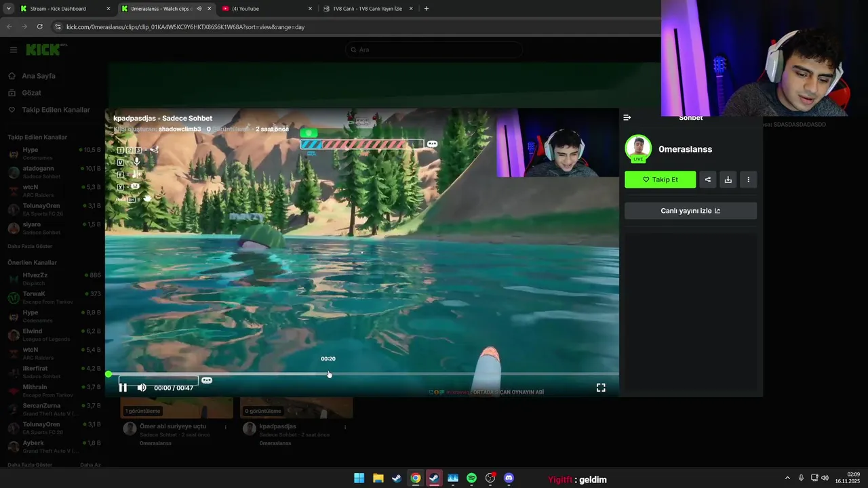Expand Daha Fazla Göster under followed channels
The image size is (868, 488).
pos(30,246)
